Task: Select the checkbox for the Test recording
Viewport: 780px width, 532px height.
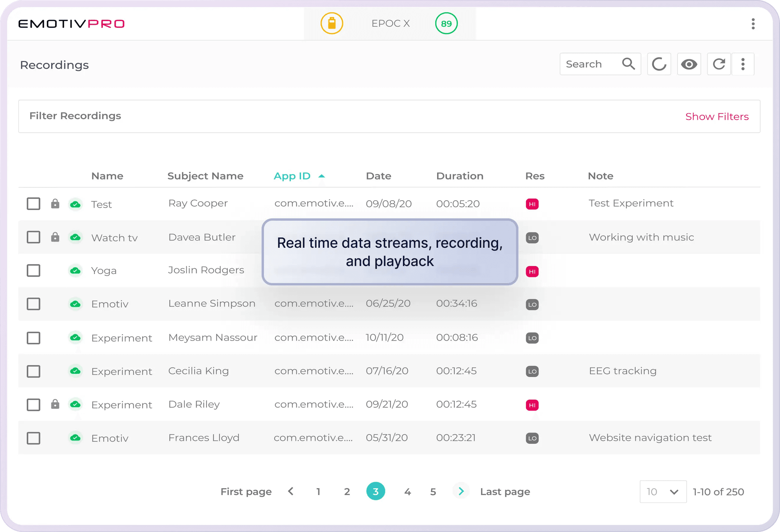Action: pos(34,204)
